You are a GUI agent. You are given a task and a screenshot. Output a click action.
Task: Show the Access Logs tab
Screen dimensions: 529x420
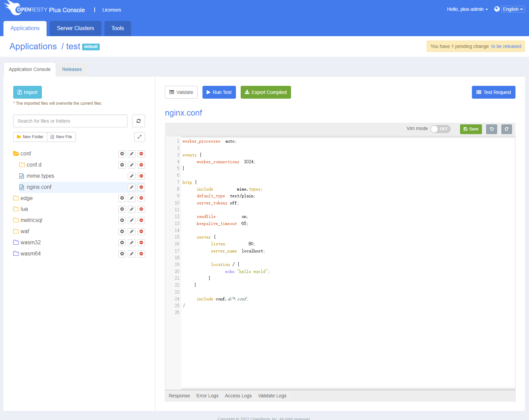coord(238,396)
